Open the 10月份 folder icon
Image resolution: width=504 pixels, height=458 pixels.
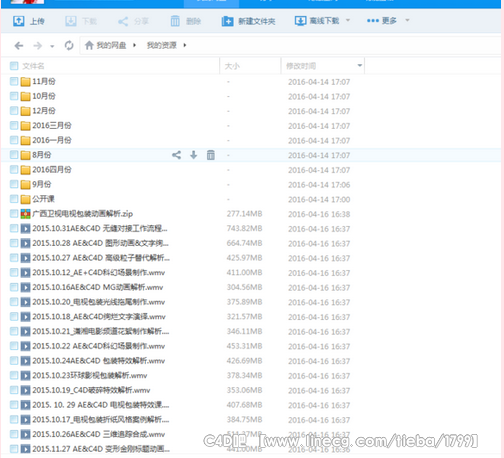(x=25, y=96)
